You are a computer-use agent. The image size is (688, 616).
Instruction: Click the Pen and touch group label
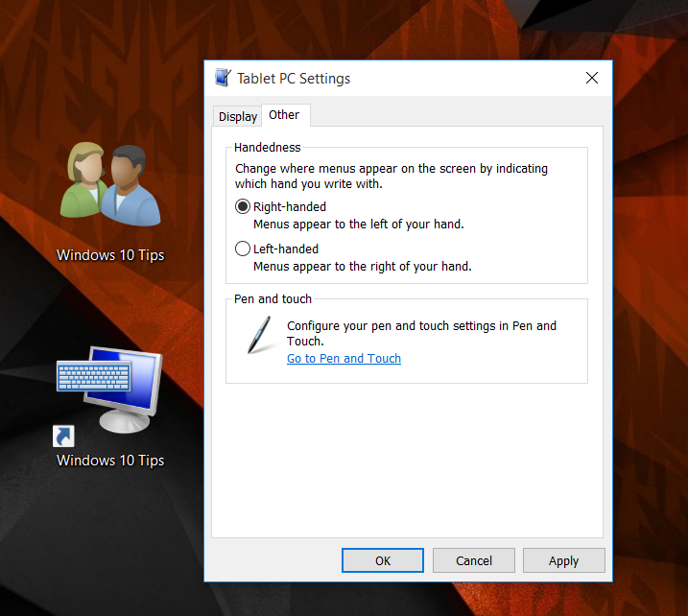point(273,299)
